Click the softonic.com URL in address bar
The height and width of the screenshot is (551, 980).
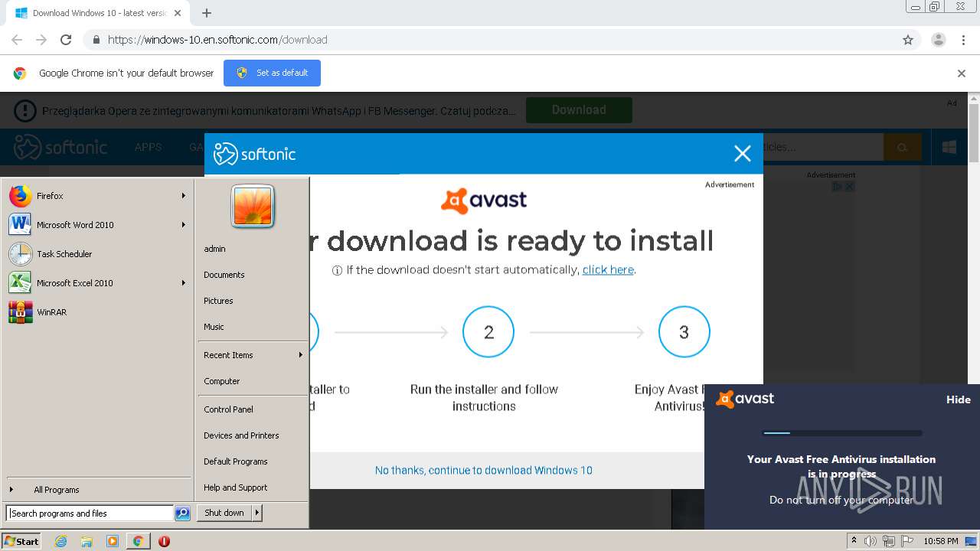pos(217,40)
